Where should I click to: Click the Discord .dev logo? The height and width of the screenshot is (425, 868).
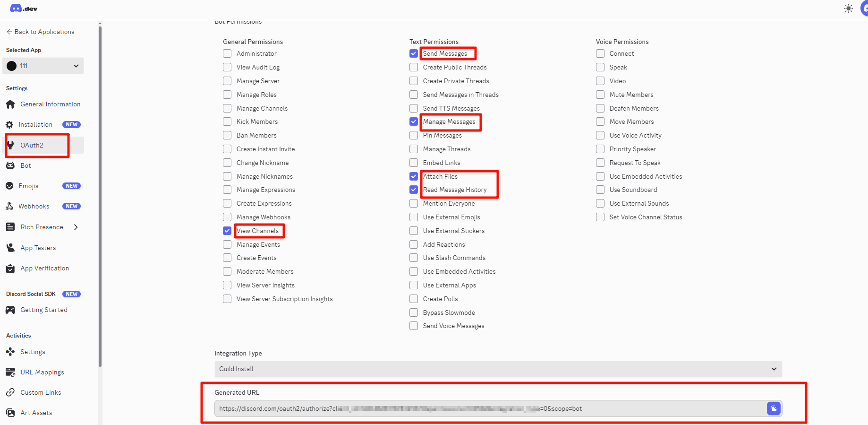click(24, 9)
